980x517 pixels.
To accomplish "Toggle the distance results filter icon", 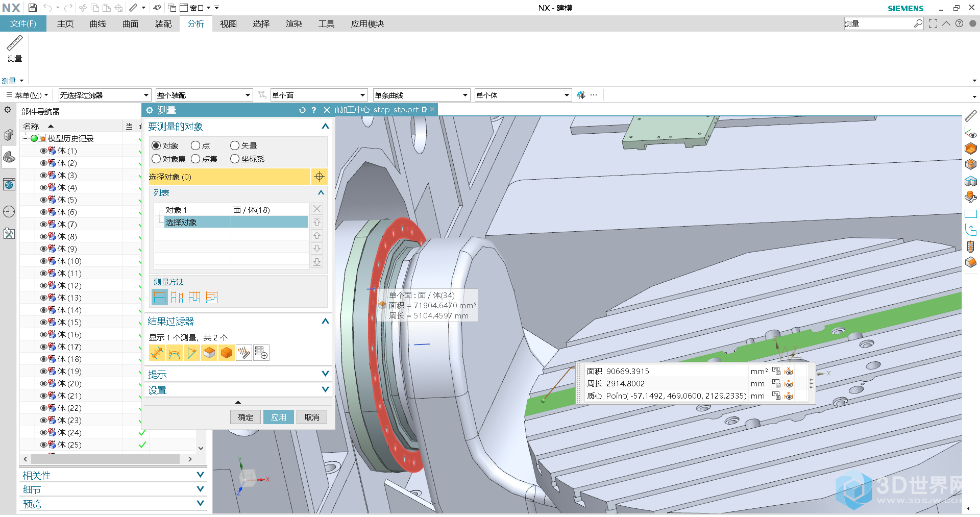I will (157, 353).
